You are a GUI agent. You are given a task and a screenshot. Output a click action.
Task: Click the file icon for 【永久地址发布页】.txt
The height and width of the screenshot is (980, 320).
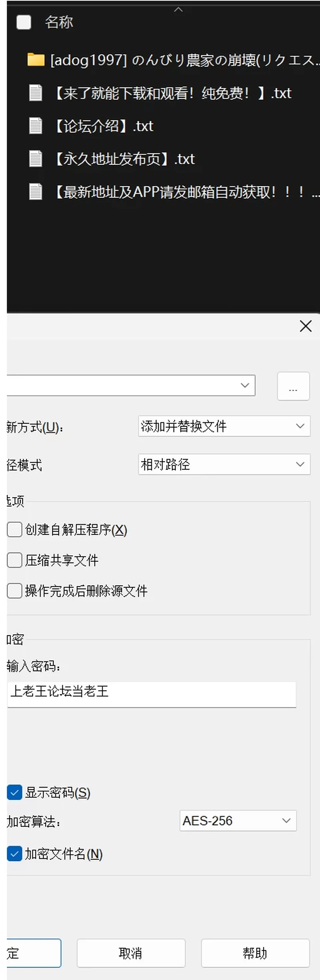click(x=35, y=159)
